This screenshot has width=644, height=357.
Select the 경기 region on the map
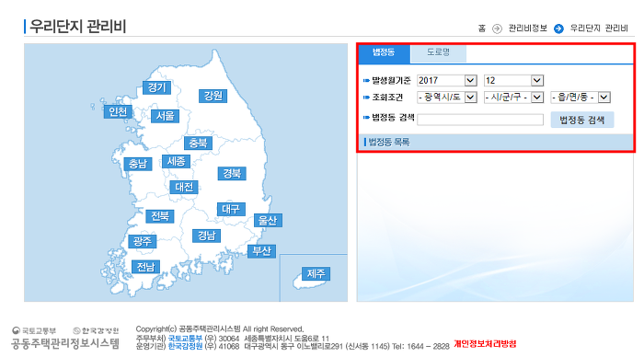point(156,87)
